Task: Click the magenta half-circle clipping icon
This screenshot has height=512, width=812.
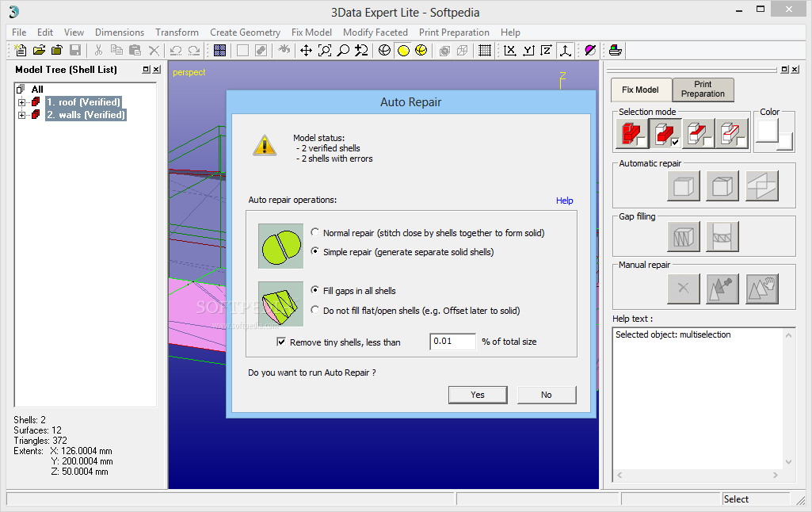Action: [590, 50]
